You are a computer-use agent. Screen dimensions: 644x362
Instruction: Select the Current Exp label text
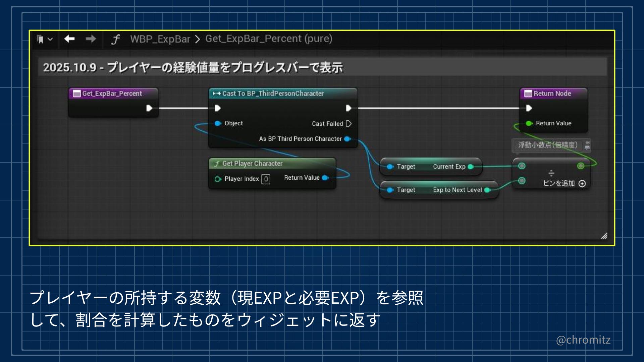[x=449, y=167]
